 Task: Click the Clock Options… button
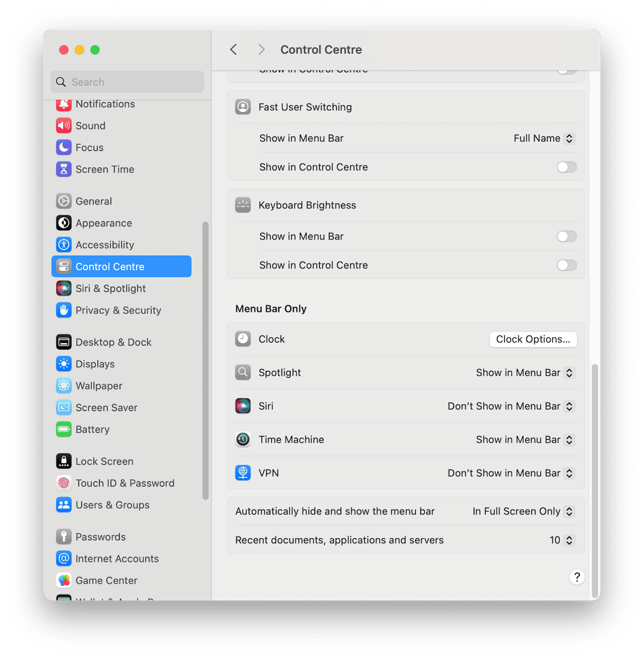(533, 339)
